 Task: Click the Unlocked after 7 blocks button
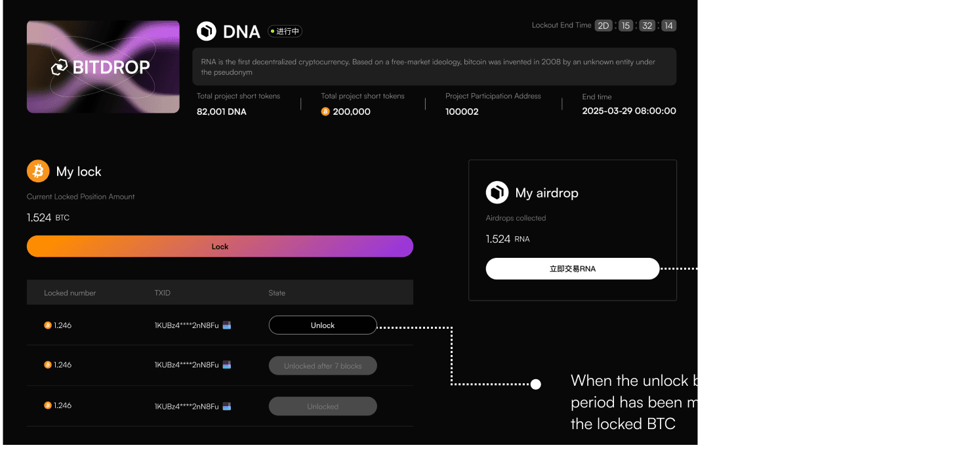[x=323, y=366]
